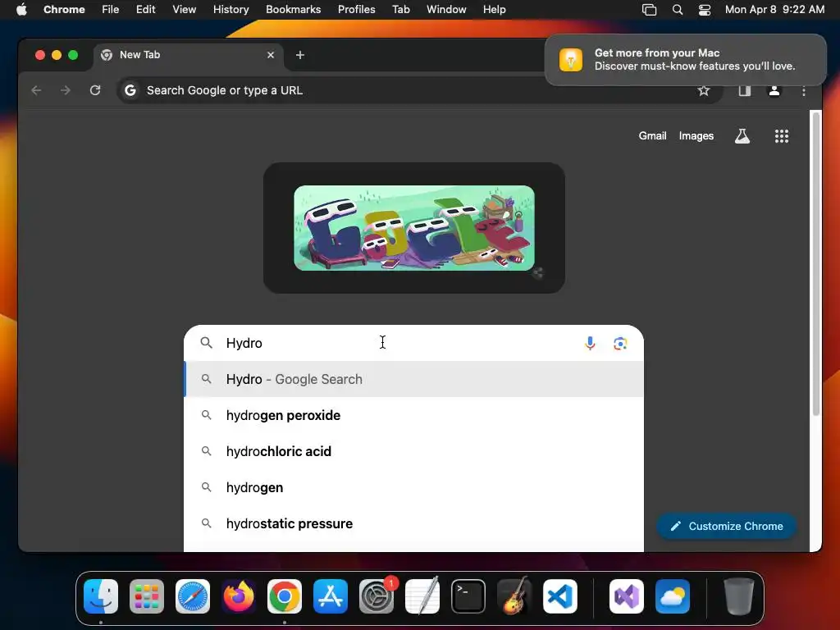This screenshot has height=630, width=840.
Task: Click the Chrome back arrow button
Action: 36,90
